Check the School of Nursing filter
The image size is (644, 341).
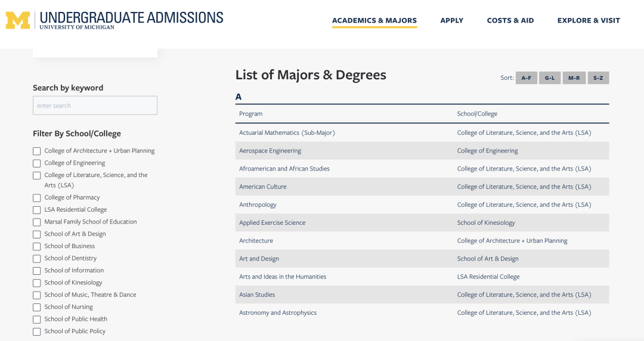(37, 307)
